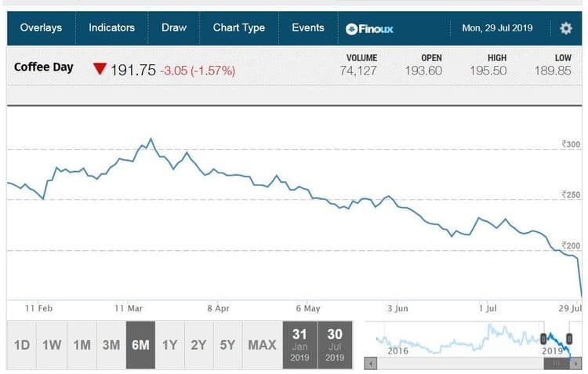This screenshot has width=588, height=374.
Task: Choose the 3M range button
Action: coord(111,345)
